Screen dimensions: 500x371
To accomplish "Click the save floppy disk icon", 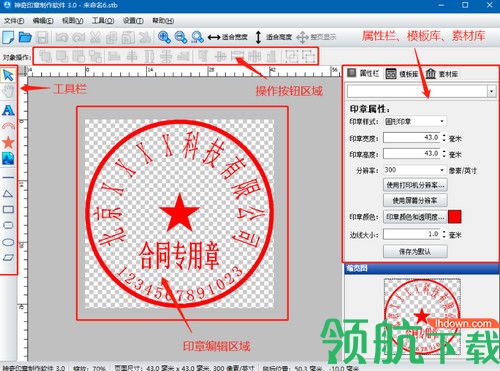I will click(x=42, y=37).
